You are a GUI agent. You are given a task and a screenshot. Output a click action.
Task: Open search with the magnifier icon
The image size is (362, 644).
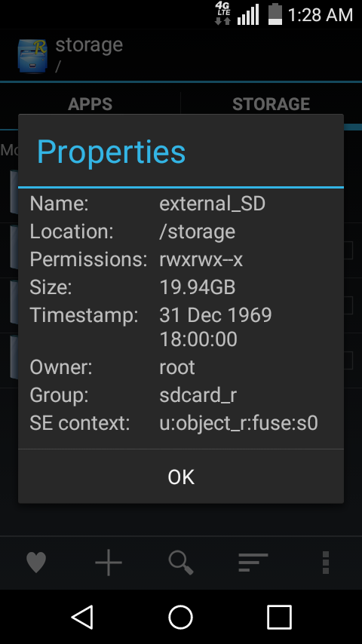click(181, 563)
